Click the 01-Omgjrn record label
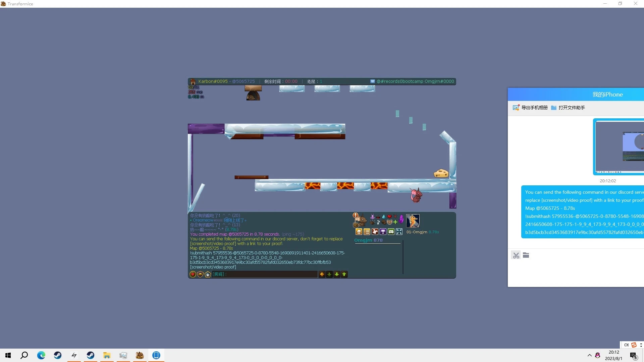Viewport: 644px width, 362px height. pyautogui.click(x=417, y=232)
